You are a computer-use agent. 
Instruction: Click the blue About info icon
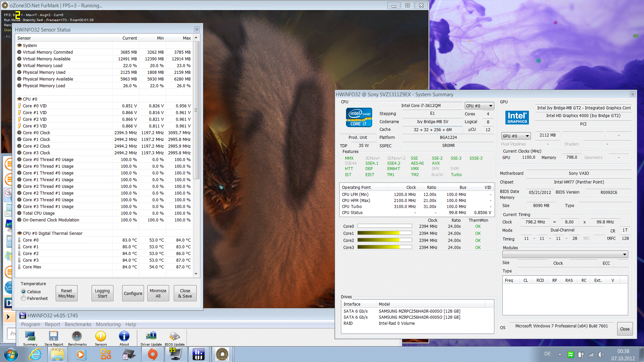coord(124,338)
